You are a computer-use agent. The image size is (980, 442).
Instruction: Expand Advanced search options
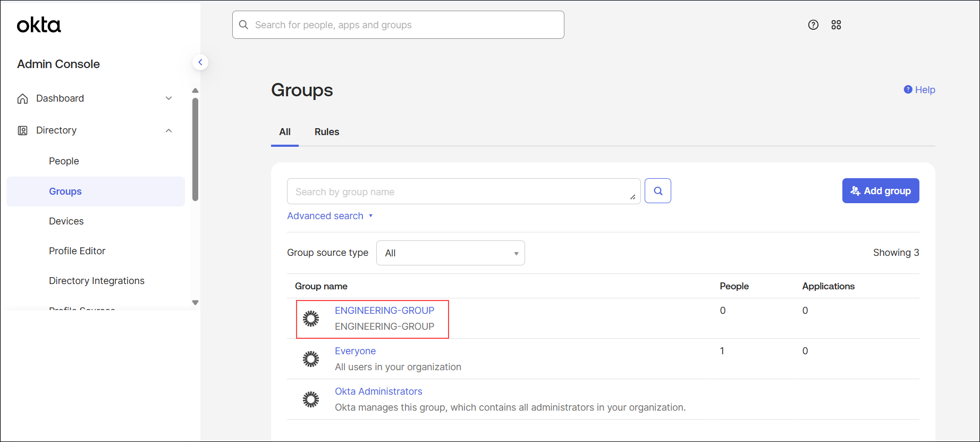tap(330, 216)
